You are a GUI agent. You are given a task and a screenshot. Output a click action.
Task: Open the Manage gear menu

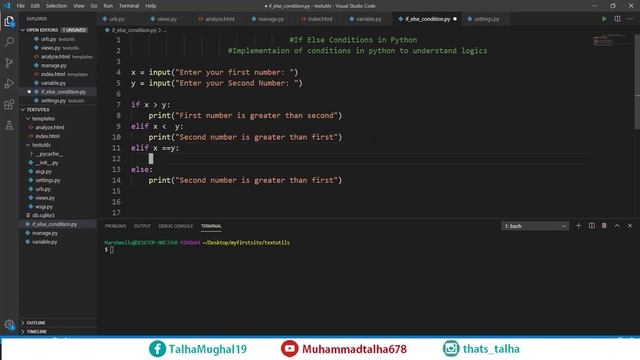(x=9, y=325)
